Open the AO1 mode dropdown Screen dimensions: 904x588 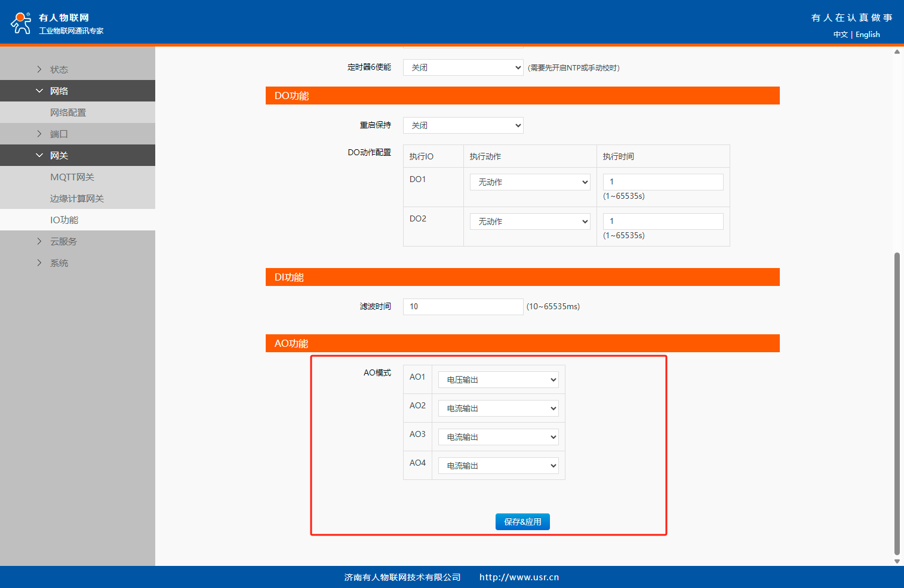click(x=498, y=380)
